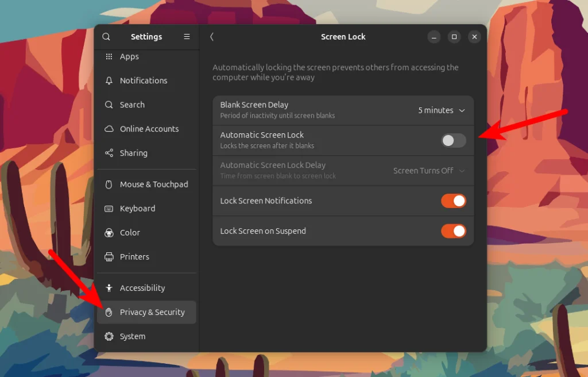Click the Notifications bell icon
This screenshot has height=377, width=588.
click(109, 80)
